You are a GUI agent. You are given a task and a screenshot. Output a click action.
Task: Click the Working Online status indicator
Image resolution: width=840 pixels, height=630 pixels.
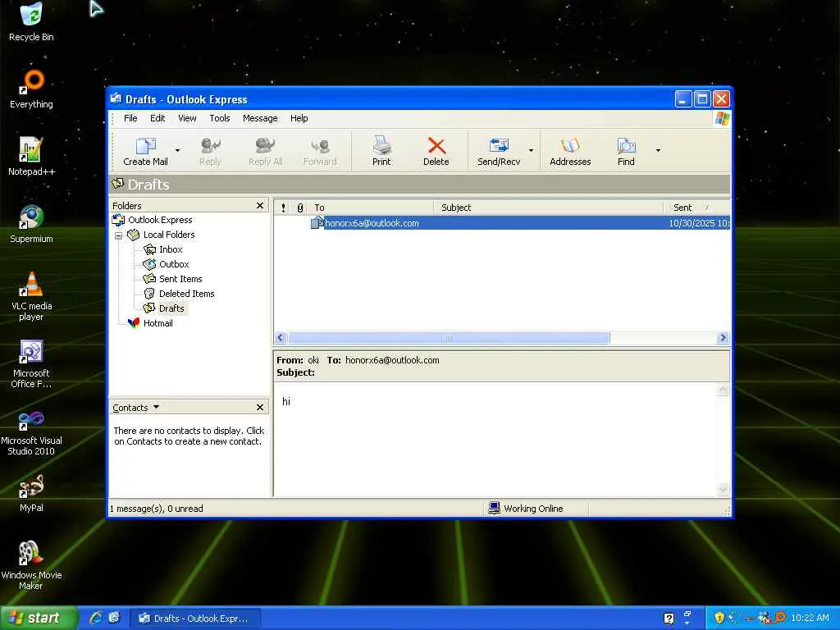pyautogui.click(x=526, y=509)
